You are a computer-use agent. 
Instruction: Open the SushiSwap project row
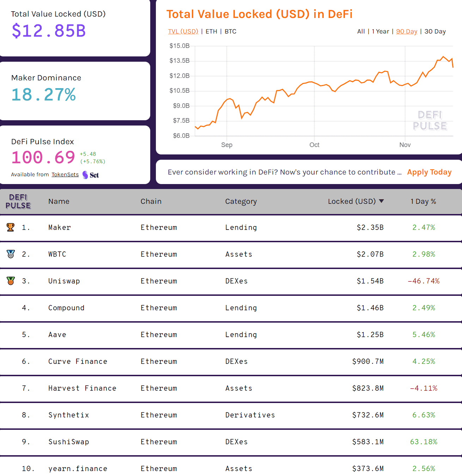pos(69,442)
